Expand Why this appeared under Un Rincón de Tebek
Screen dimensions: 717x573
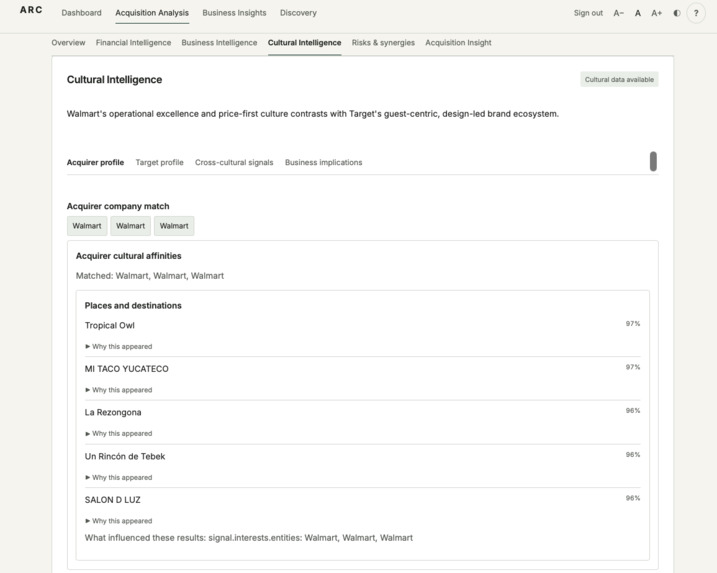(118, 477)
